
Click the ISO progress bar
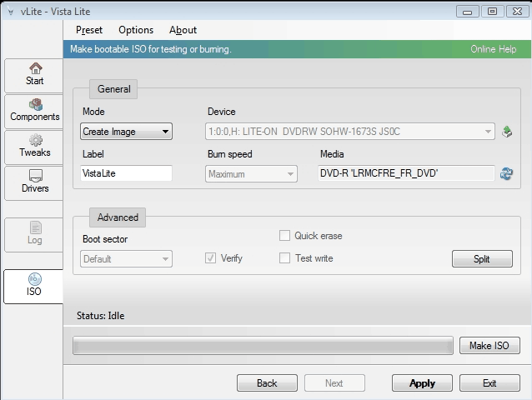(263, 346)
